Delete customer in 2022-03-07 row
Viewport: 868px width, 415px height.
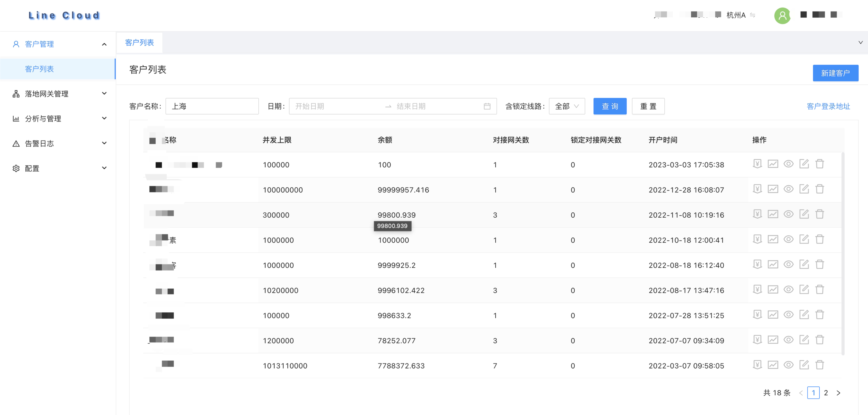tap(819, 365)
